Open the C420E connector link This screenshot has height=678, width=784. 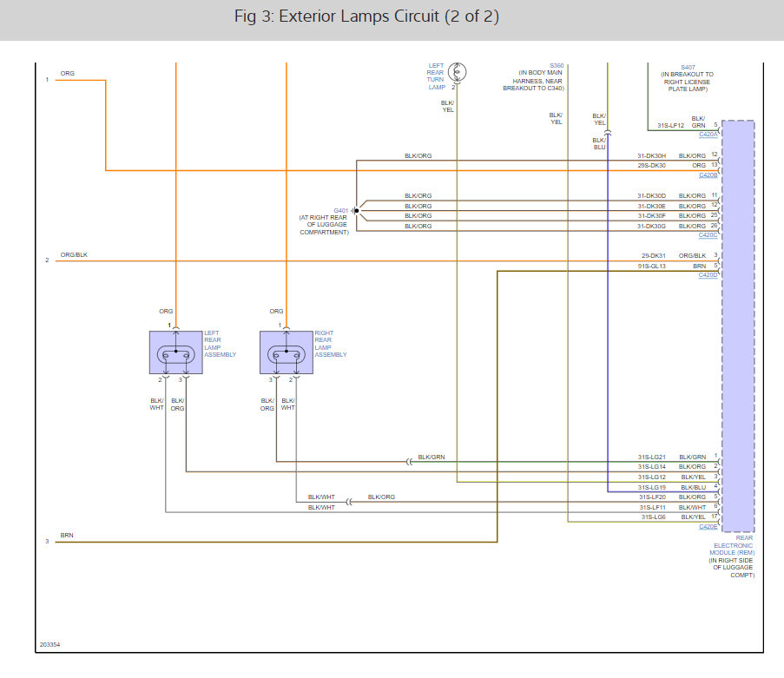pos(708,526)
